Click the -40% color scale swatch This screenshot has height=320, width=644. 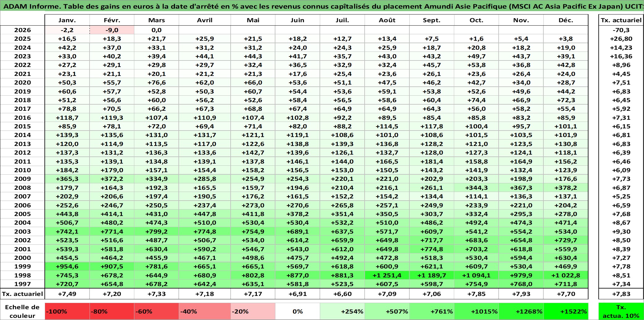pos(205,311)
